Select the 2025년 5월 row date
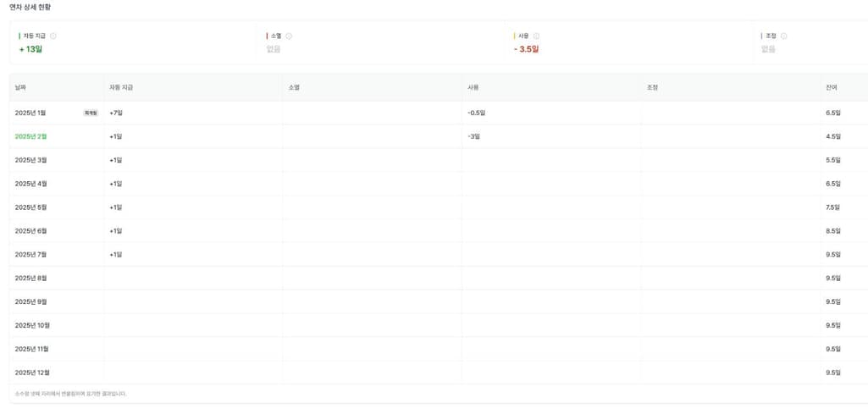The image size is (868, 414). [31, 207]
